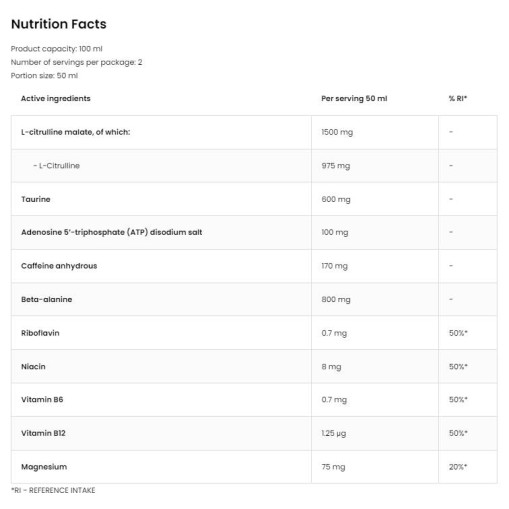
Task: Click the 975 mg L-Citrulline value
Action: coord(336,166)
